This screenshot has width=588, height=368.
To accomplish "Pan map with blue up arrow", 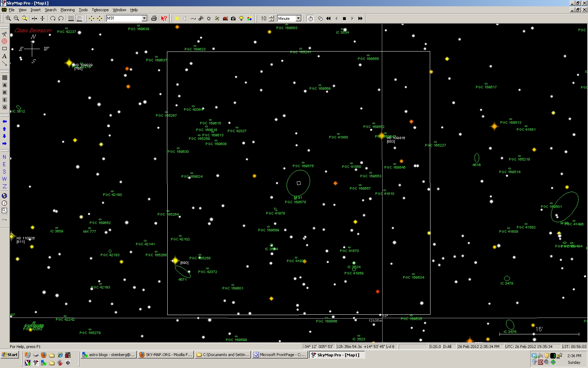I will pos(5,129).
